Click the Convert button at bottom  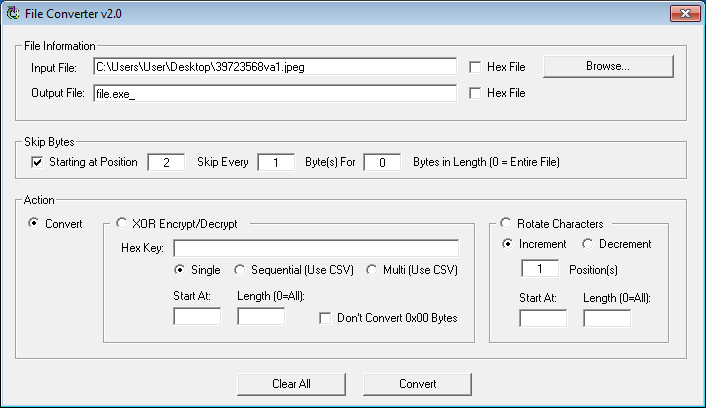click(x=417, y=384)
